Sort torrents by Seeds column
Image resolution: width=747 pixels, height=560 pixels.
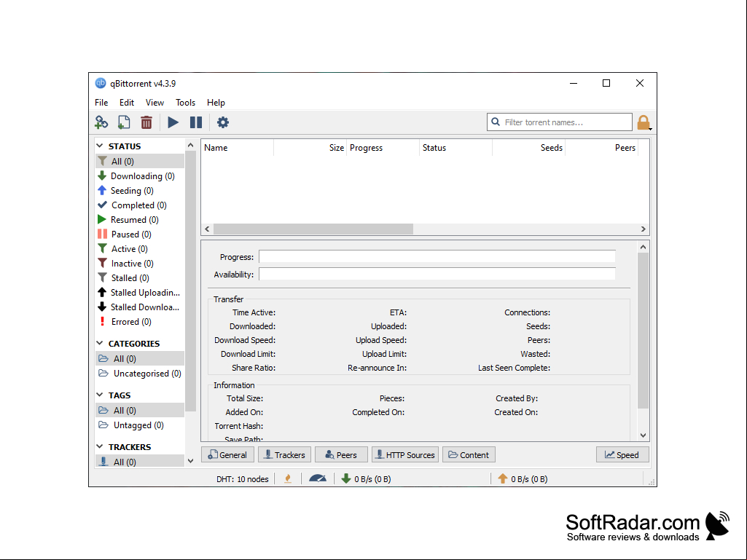[529, 148]
